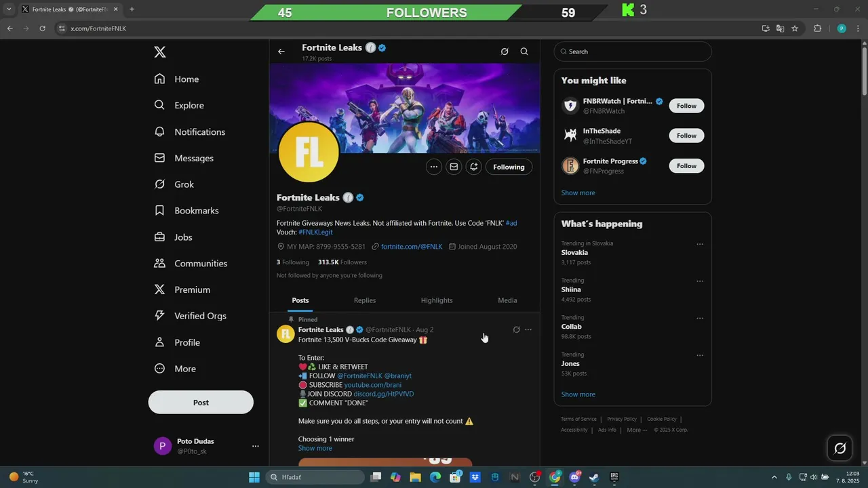Open account menu dots beside Poto Dudas
The image size is (868, 488).
[256, 446]
